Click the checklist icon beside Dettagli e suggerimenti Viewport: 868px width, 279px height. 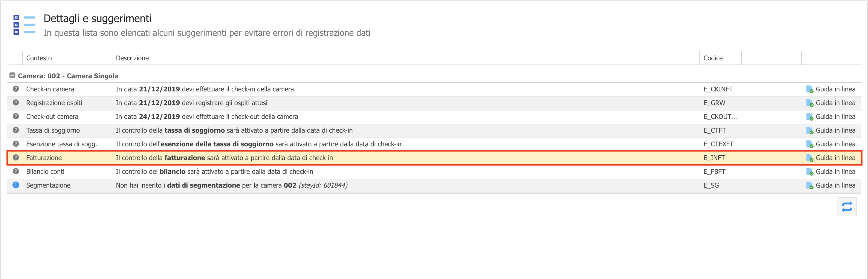[24, 24]
